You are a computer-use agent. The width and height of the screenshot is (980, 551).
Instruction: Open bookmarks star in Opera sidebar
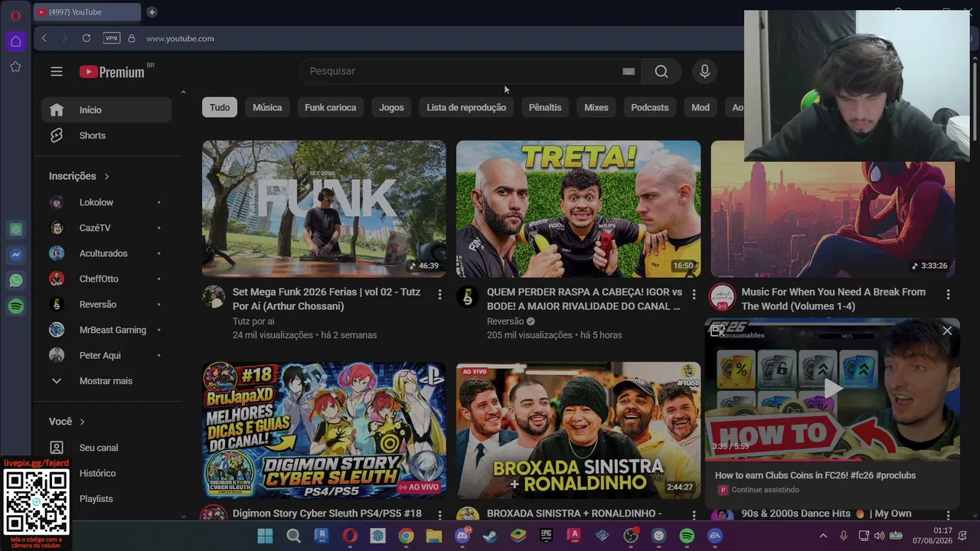[15, 67]
